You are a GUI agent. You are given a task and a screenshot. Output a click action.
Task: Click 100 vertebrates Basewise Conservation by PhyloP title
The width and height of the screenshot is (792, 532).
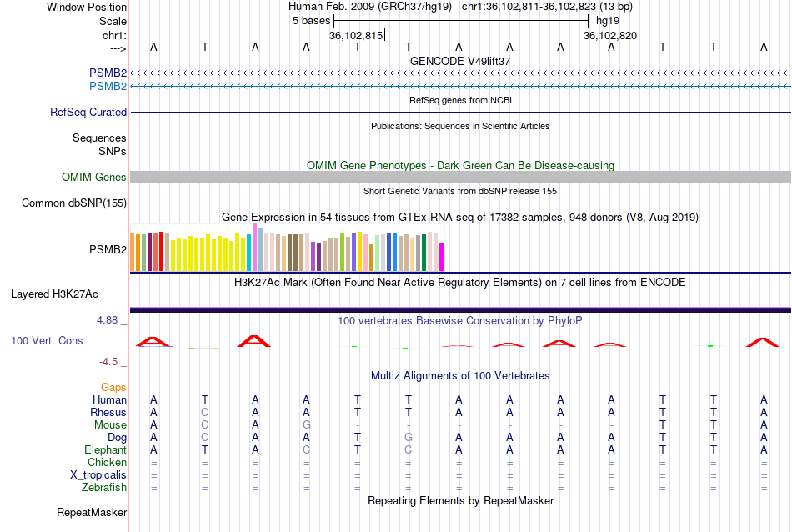(460, 320)
